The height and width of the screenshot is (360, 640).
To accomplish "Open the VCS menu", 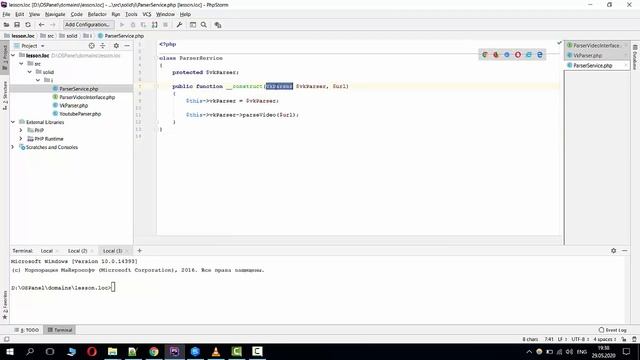I will click(x=147, y=14).
